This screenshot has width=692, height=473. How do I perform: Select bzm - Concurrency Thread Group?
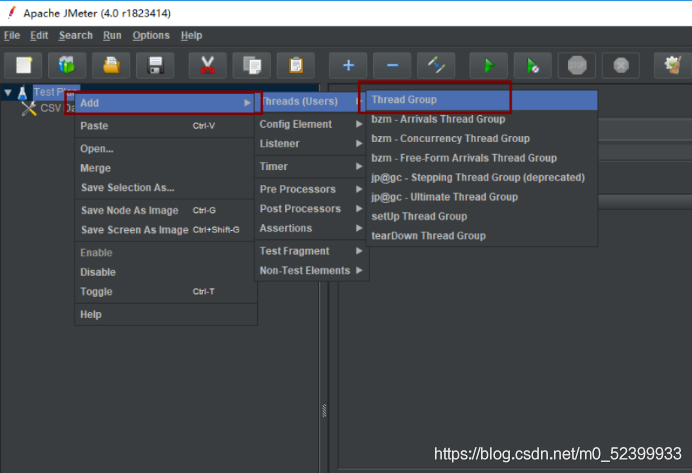(x=482, y=139)
